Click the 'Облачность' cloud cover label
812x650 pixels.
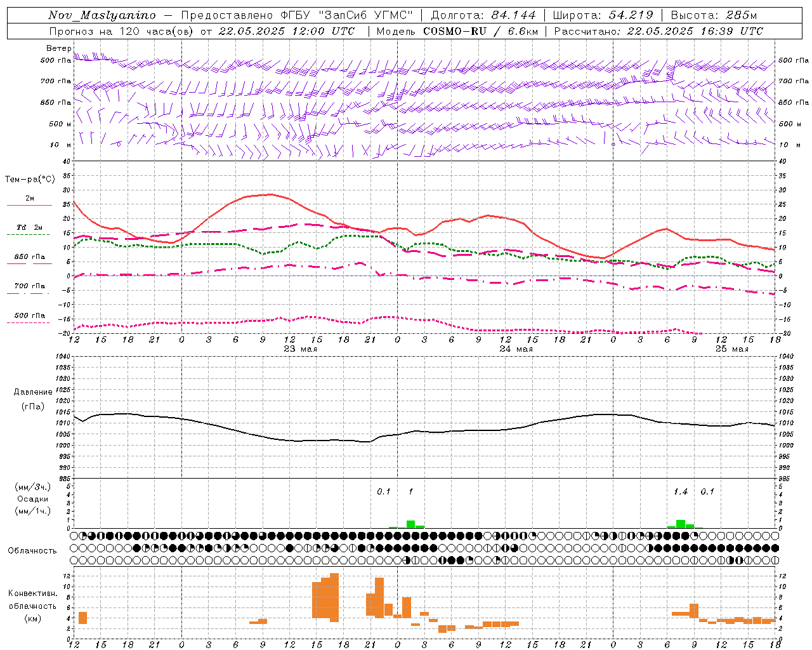coord(32,550)
